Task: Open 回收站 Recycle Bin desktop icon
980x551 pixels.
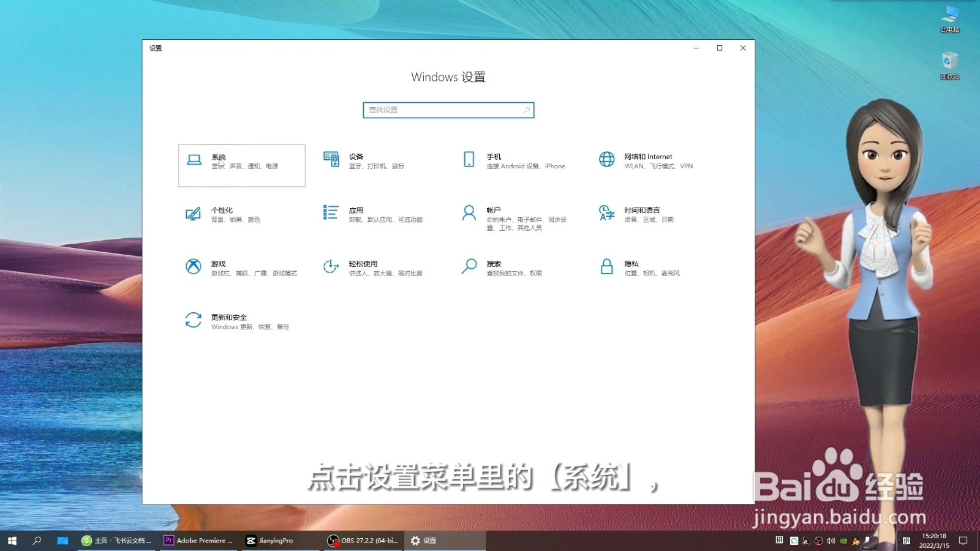Action: coord(950,66)
